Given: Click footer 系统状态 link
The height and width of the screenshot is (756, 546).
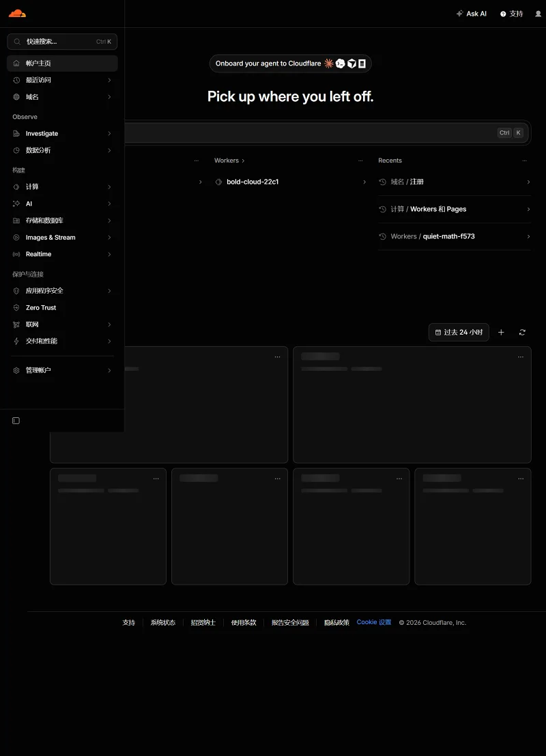Looking at the screenshot, I should (163, 622).
